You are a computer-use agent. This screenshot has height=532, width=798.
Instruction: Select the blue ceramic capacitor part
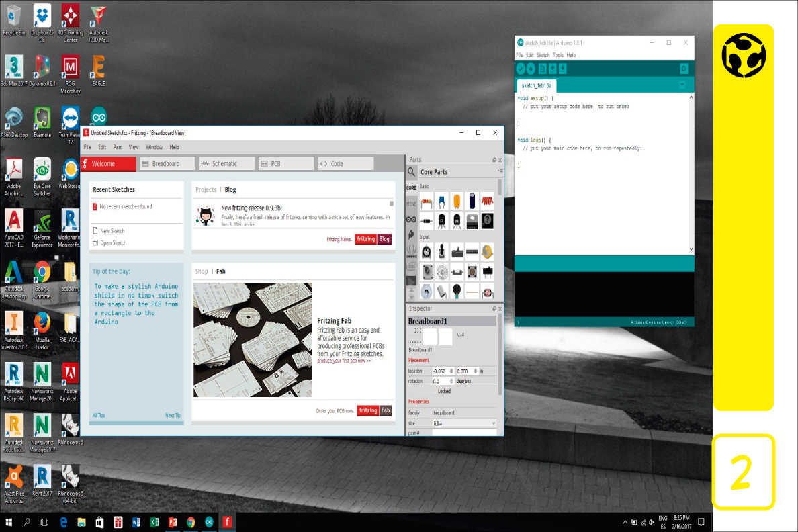(x=442, y=202)
